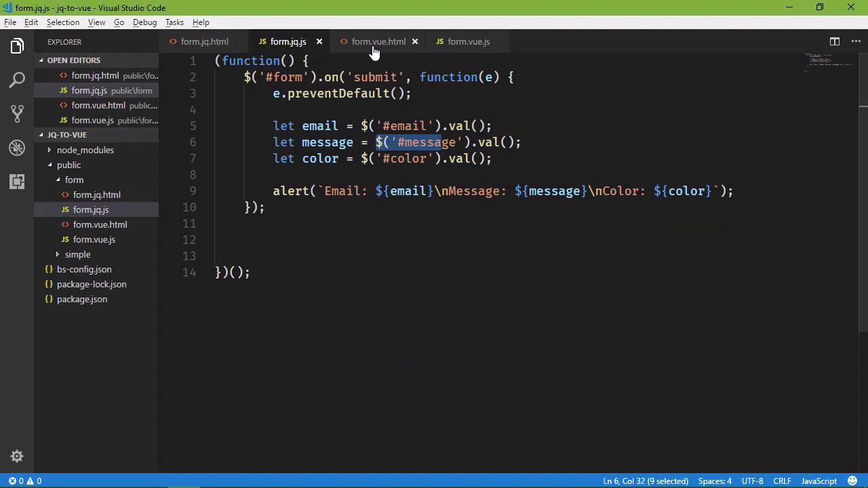This screenshot has height=488, width=868.
Task: Click line number 9 in gutter
Action: coord(193,191)
